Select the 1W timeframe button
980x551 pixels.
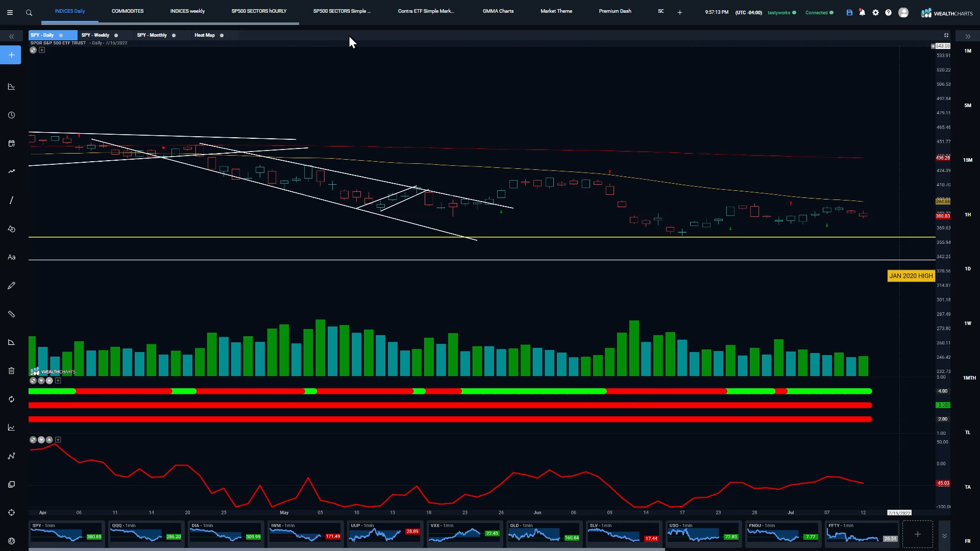pos(968,323)
